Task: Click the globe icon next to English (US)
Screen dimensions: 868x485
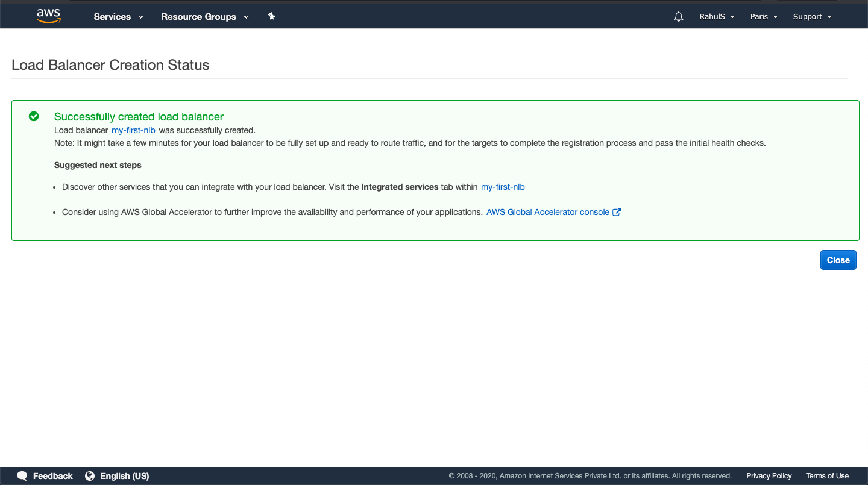Action: 90,476
